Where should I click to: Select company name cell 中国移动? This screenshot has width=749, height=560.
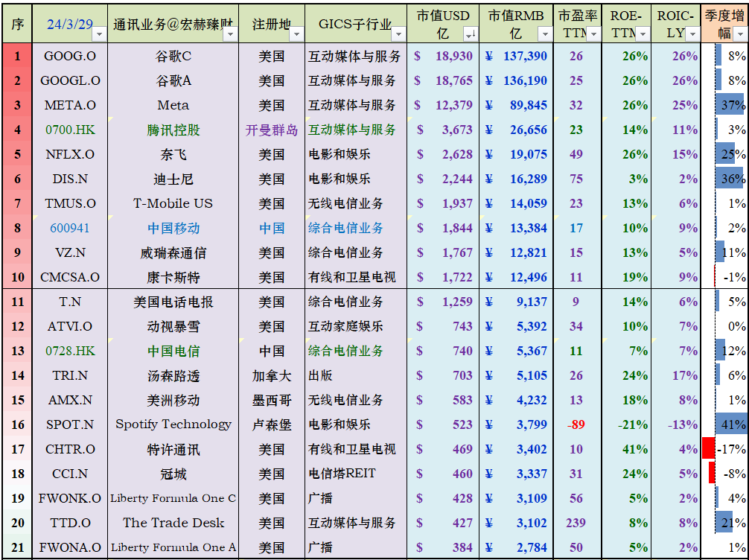click(173, 228)
